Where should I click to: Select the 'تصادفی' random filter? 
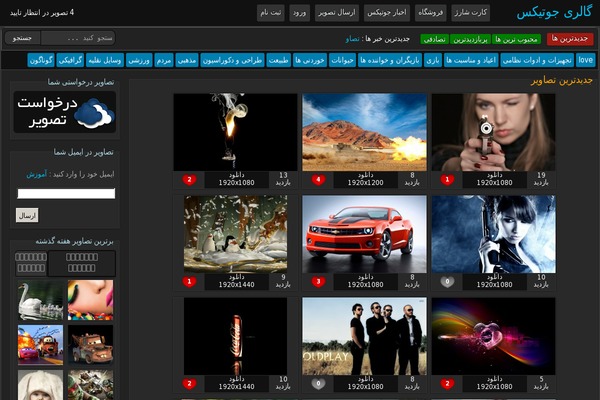click(434, 39)
